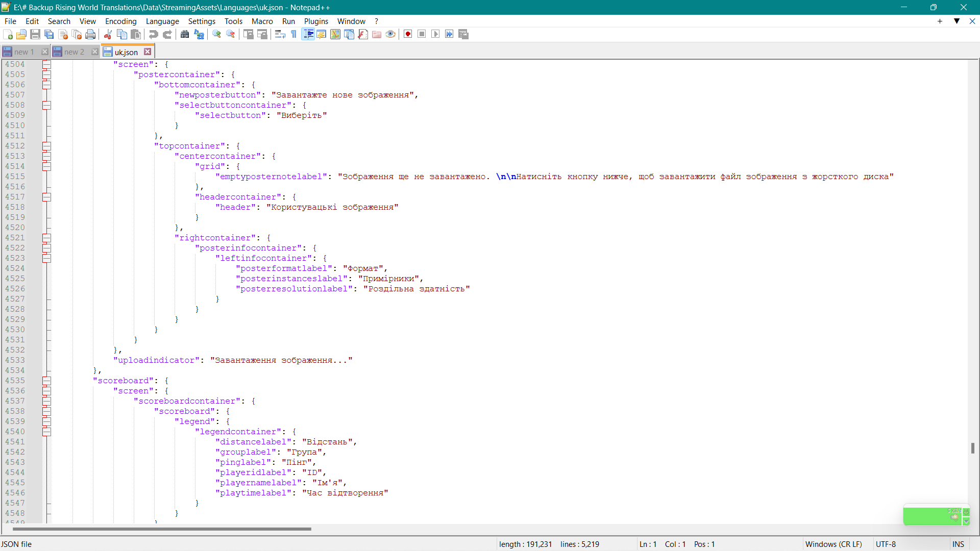
Task: Click the Undo arrow icon
Action: pos(153,34)
